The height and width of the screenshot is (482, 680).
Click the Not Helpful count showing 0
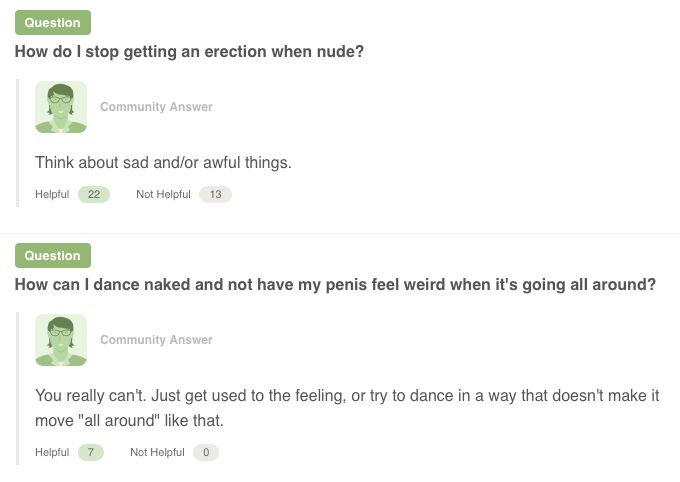(x=205, y=453)
